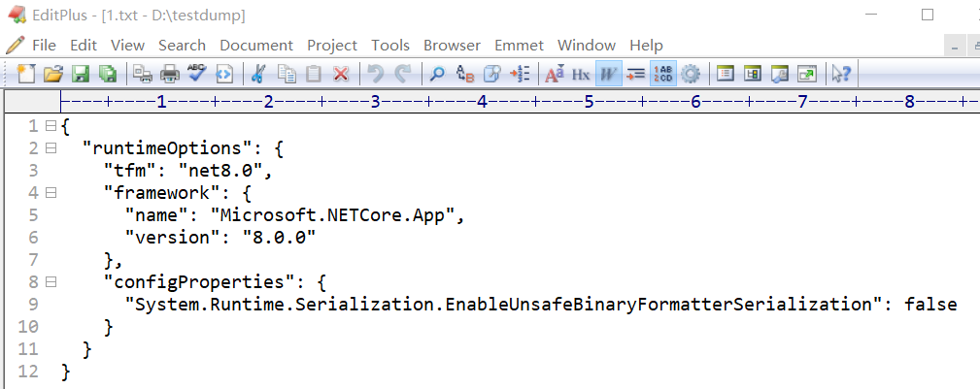Click the column ruler at mark 4
Viewport: 980px width, 389px height.
click(482, 101)
